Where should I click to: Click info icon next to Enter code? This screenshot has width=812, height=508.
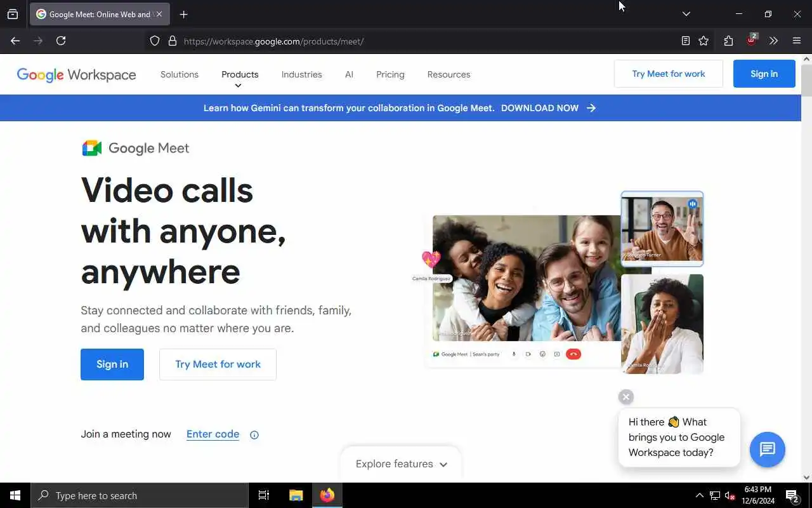coord(254,435)
